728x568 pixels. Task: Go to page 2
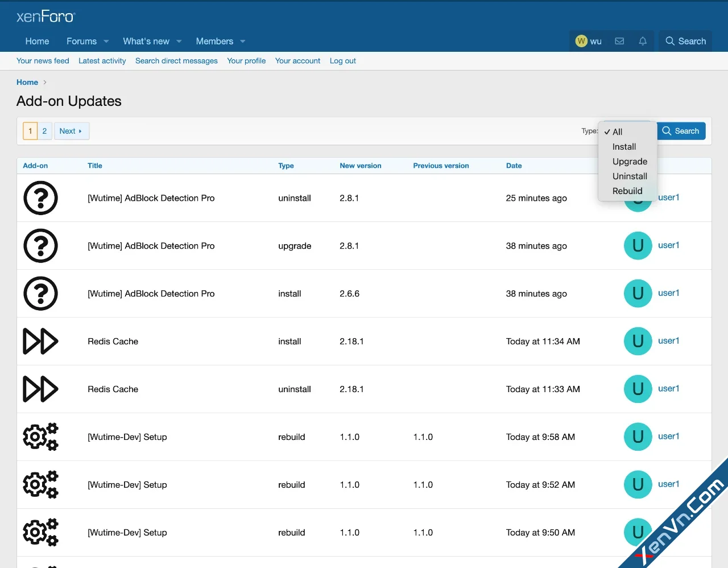(x=44, y=131)
